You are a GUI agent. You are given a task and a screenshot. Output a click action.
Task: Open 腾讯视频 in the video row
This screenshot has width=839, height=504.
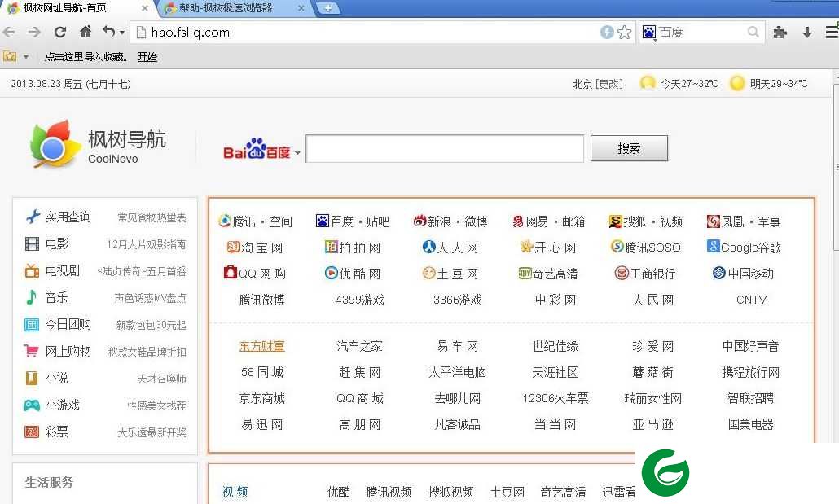pos(389,493)
